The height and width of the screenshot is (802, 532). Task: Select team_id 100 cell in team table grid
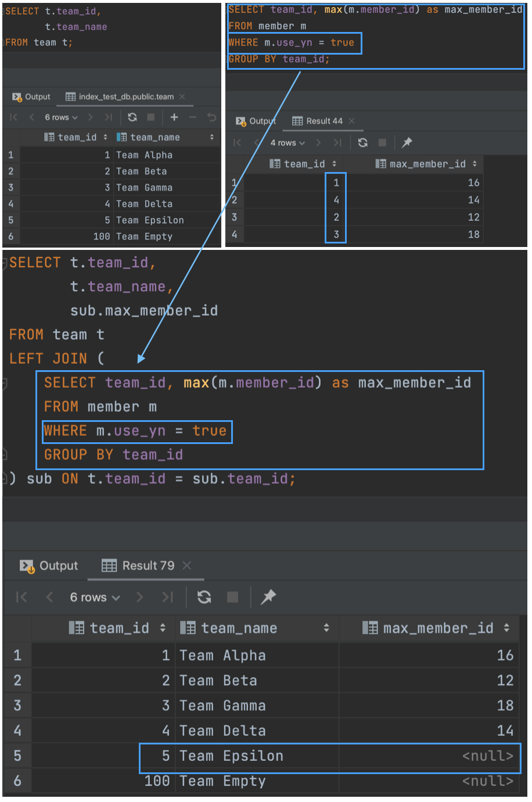click(x=67, y=237)
